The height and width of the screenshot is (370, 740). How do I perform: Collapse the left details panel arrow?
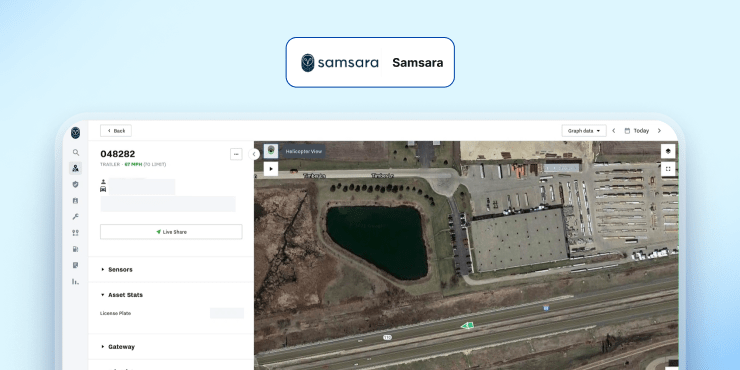[x=254, y=154]
